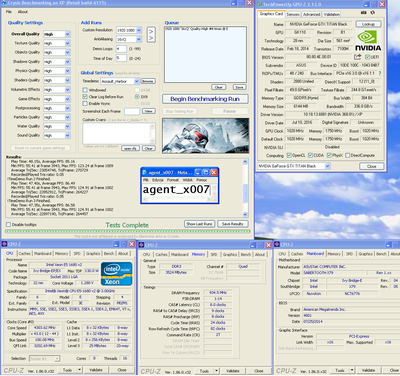The image size is (400, 376).
Task: Click the Clear button under Queue
Action: coord(219,87)
